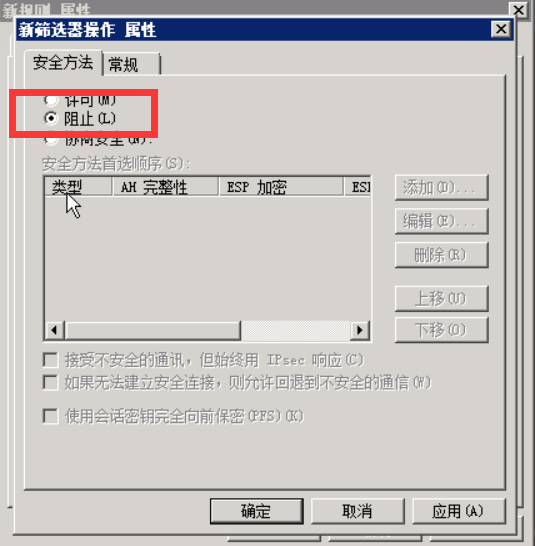
Task: Click the left scroll arrow of list
Action: coord(54,330)
